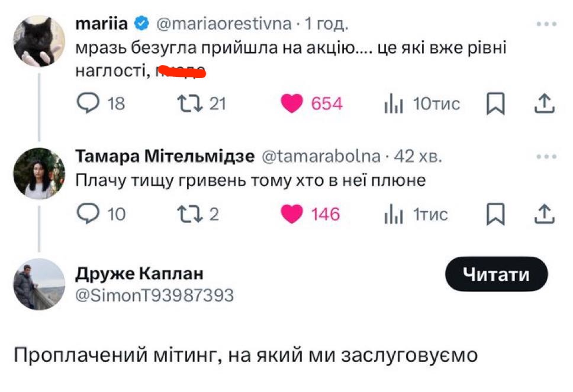Image resolution: width=573 pixels, height=392 pixels.
Task: Open mariia's black cat avatar
Action: (x=39, y=41)
